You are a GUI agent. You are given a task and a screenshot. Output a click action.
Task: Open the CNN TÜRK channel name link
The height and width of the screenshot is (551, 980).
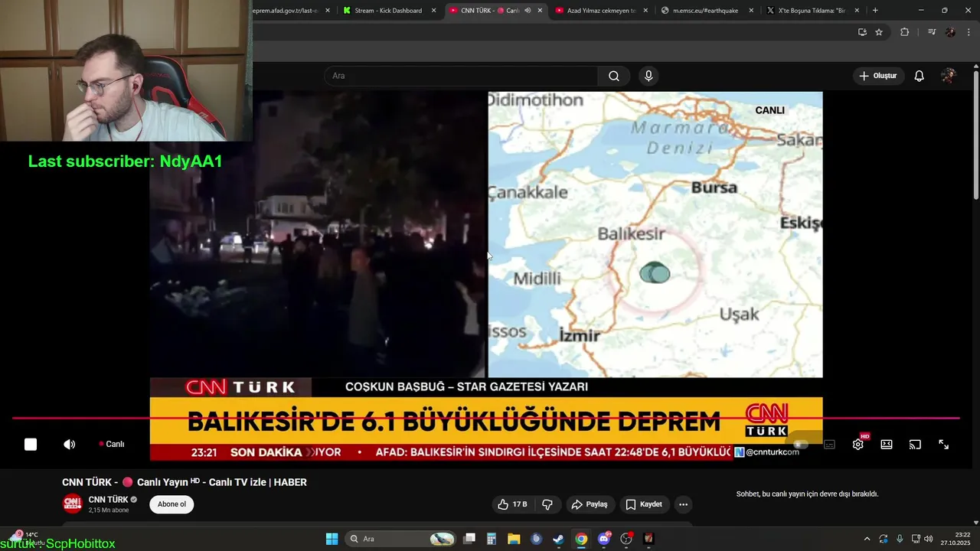pos(108,500)
